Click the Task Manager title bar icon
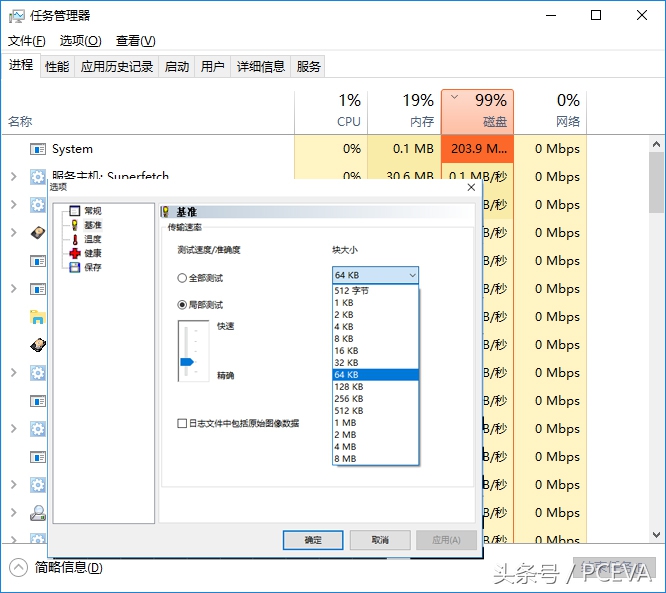 point(17,16)
